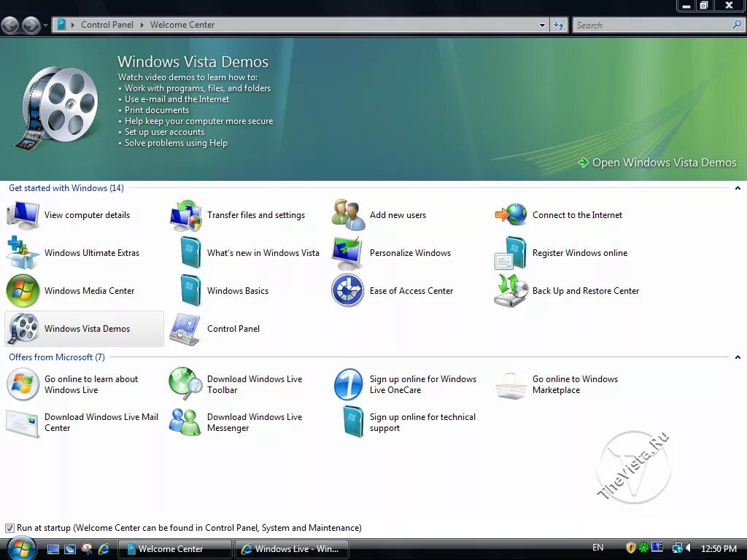Collapse Get started with Windows section
The height and width of the screenshot is (560, 747).
[738, 188]
